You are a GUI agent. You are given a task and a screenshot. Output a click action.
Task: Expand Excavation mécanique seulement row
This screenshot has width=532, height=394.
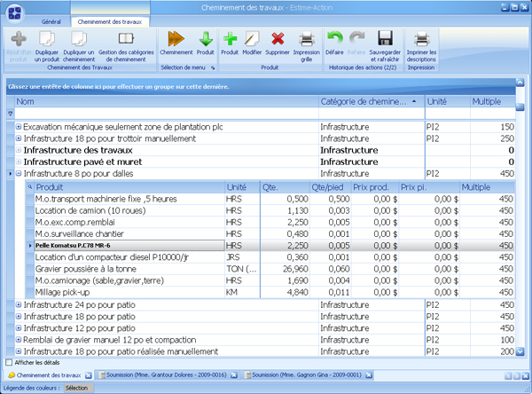[19, 127]
